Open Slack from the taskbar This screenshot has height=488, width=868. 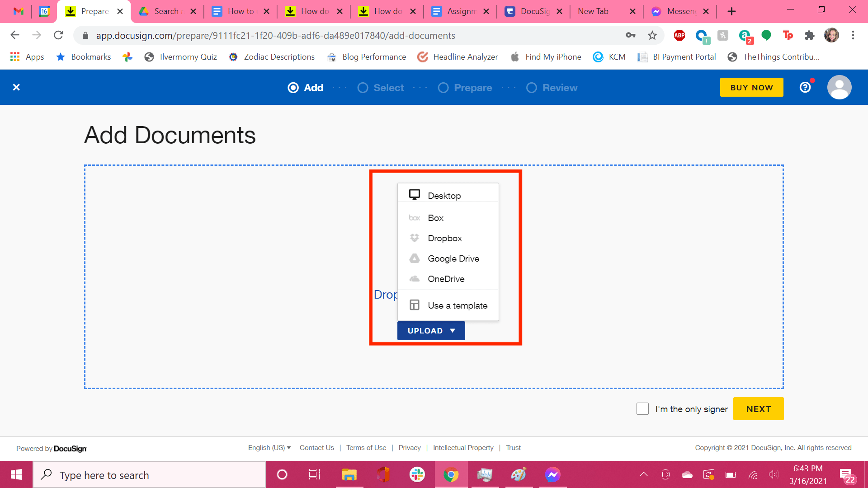click(417, 474)
